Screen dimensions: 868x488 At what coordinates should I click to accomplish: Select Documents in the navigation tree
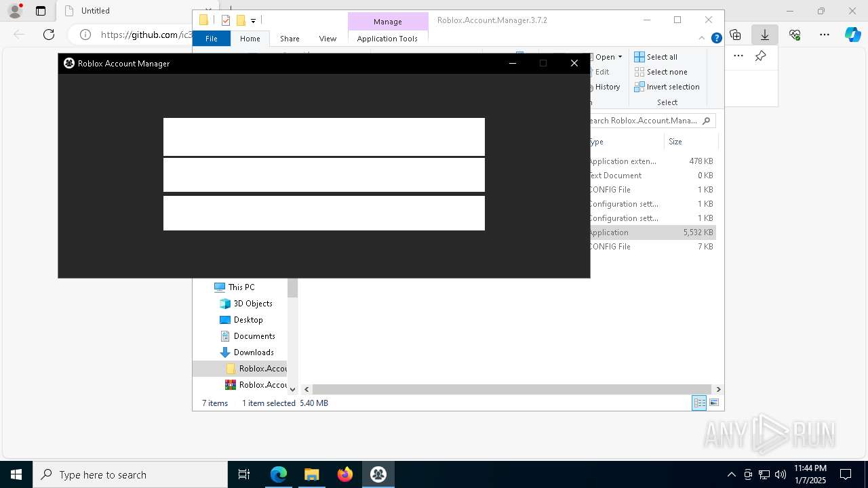click(x=248, y=336)
